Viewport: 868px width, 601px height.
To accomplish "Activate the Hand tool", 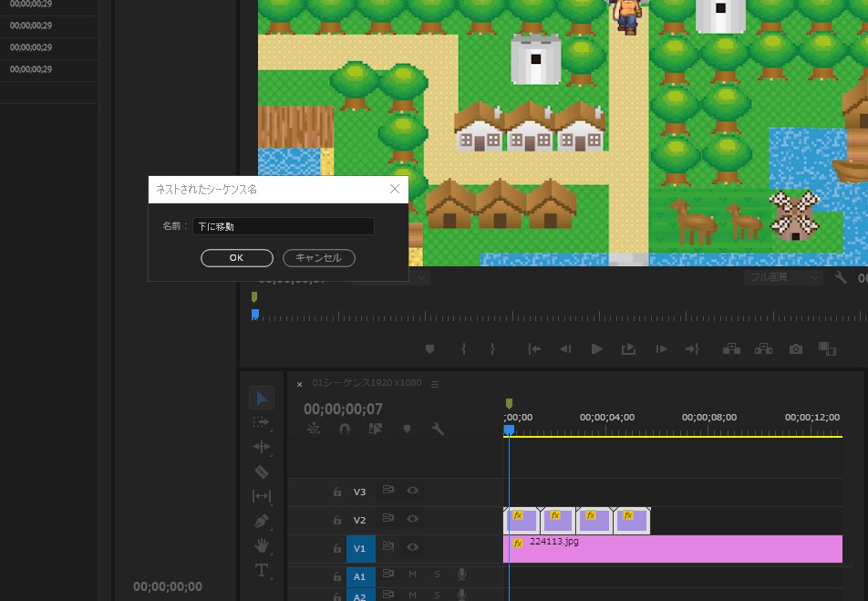I will (x=262, y=545).
